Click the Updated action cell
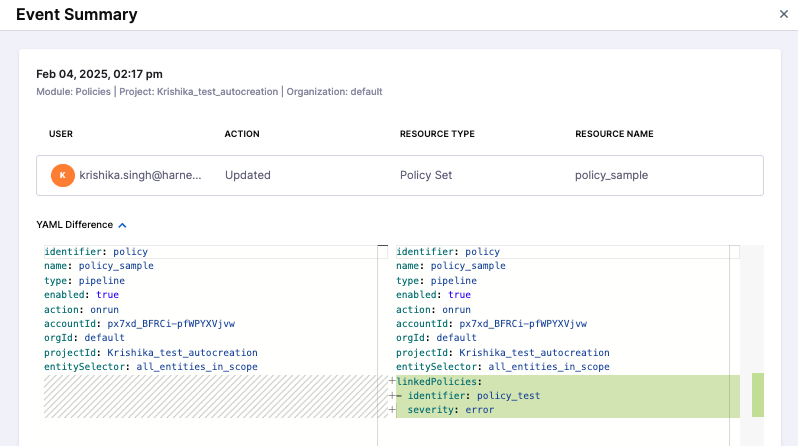 tap(247, 175)
